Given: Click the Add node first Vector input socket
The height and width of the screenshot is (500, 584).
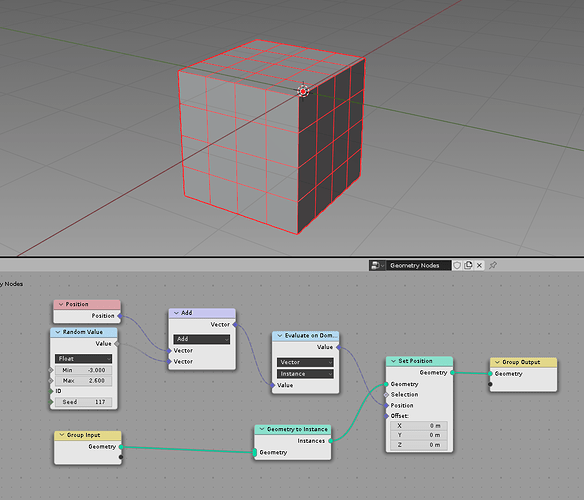Looking at the screenshot, I should [169, 351].
